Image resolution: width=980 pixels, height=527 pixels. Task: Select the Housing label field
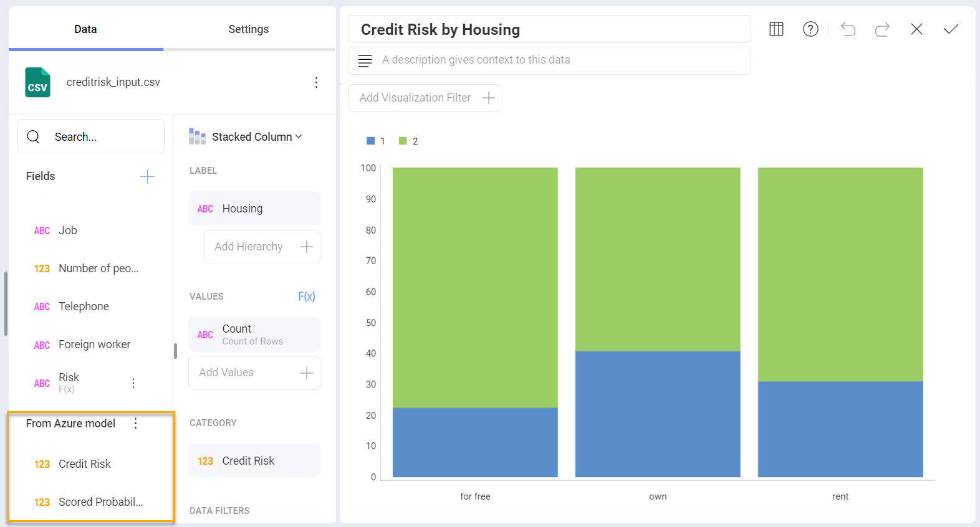coord(254,209)
